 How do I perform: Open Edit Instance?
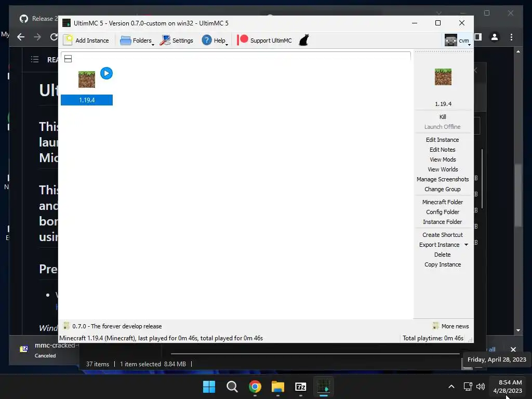[443, 140]
